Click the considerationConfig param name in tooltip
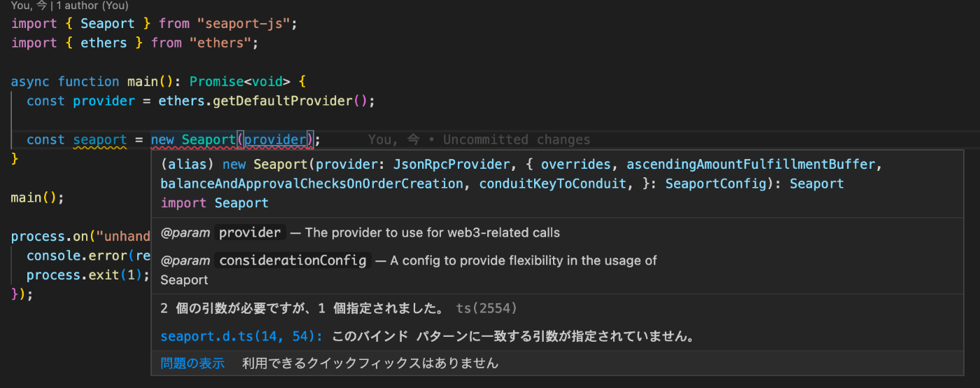 click(x=293, y=261)
